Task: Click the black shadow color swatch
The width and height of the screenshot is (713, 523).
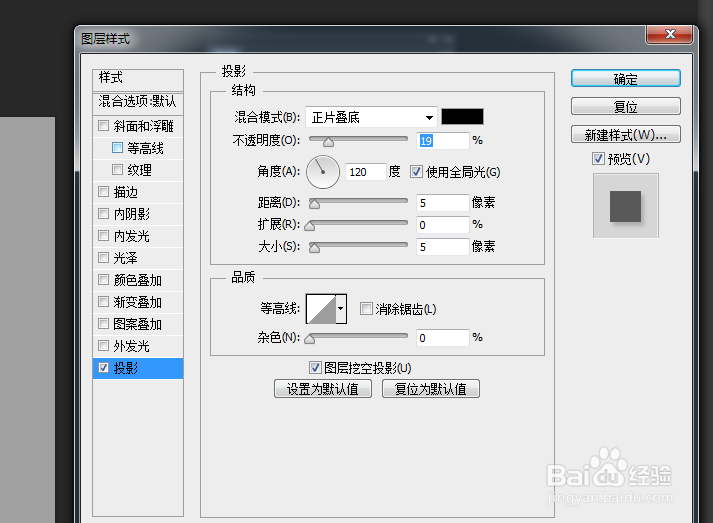Action: click(462, 116)
